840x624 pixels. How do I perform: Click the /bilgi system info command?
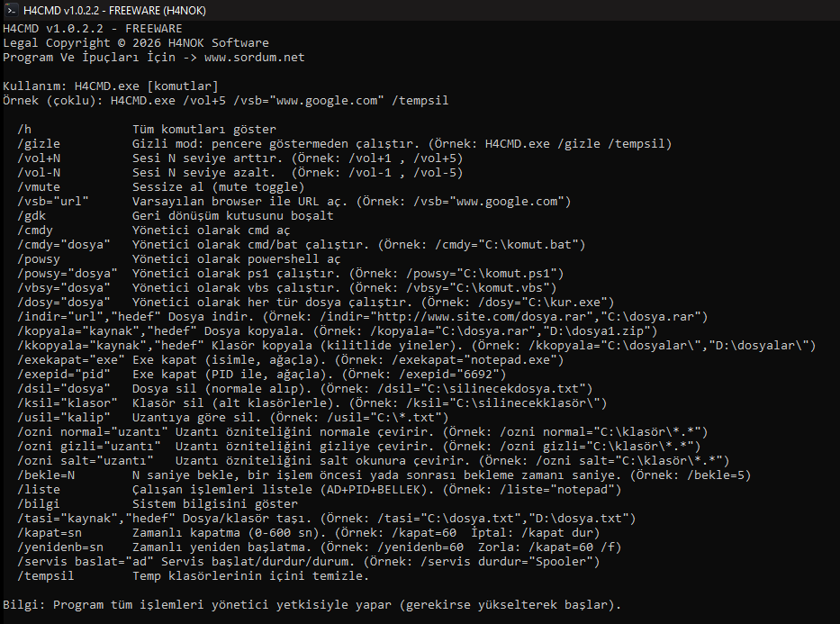pos(39,504)
